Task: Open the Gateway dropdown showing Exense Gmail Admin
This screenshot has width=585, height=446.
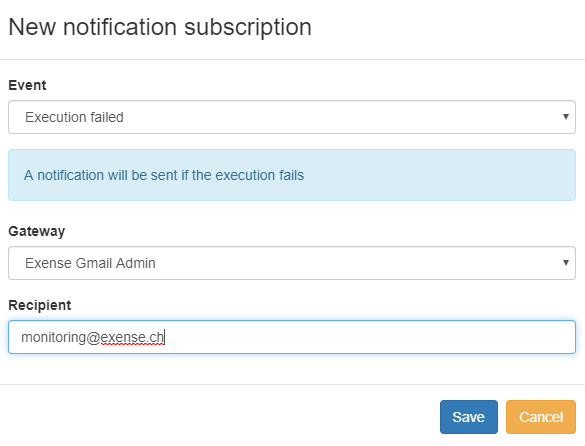Action: click(292, 263)
